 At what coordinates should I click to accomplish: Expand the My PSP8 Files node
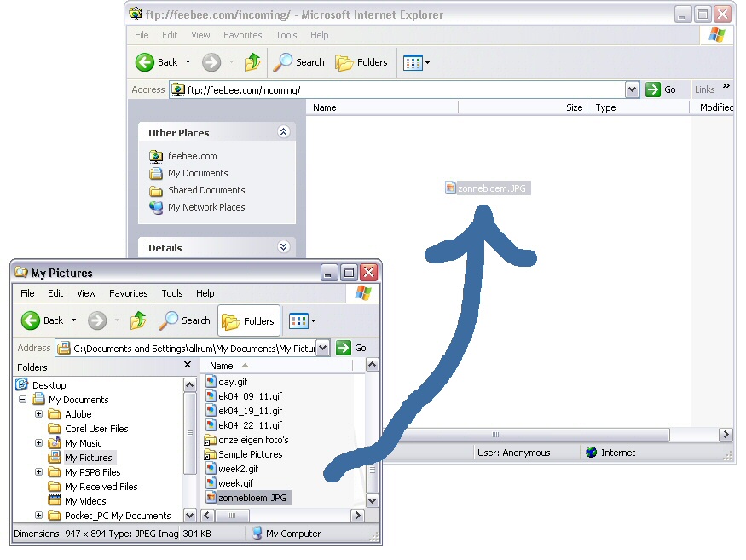coord(39,472)
